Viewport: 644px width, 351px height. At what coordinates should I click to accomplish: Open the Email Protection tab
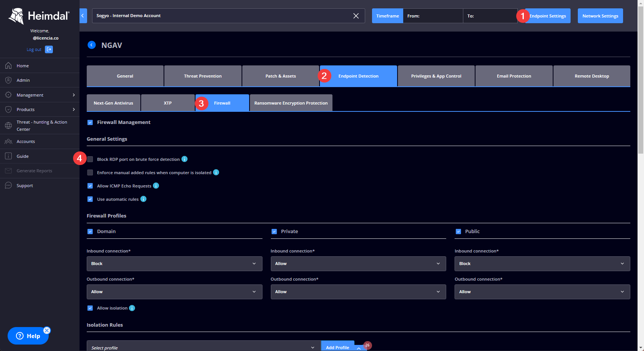tap(514, 76)
